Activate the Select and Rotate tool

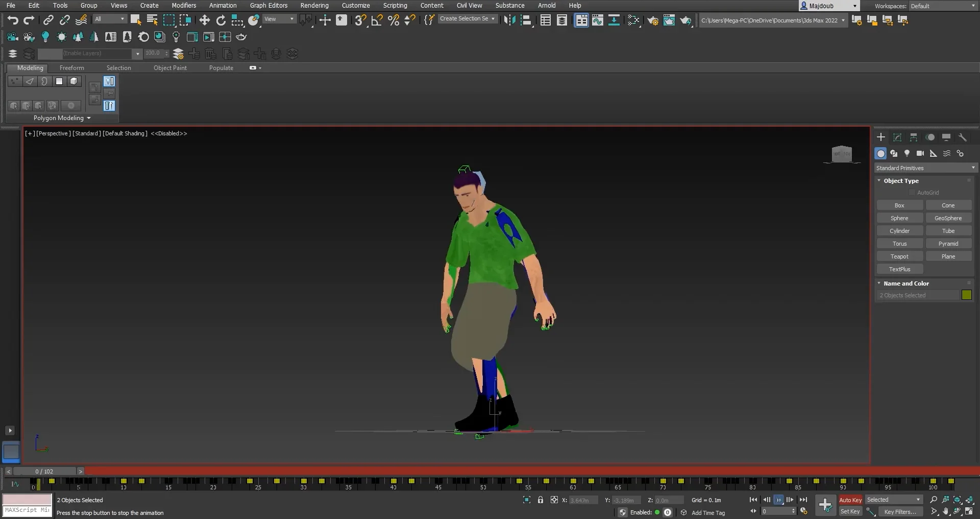coord(221,20)
